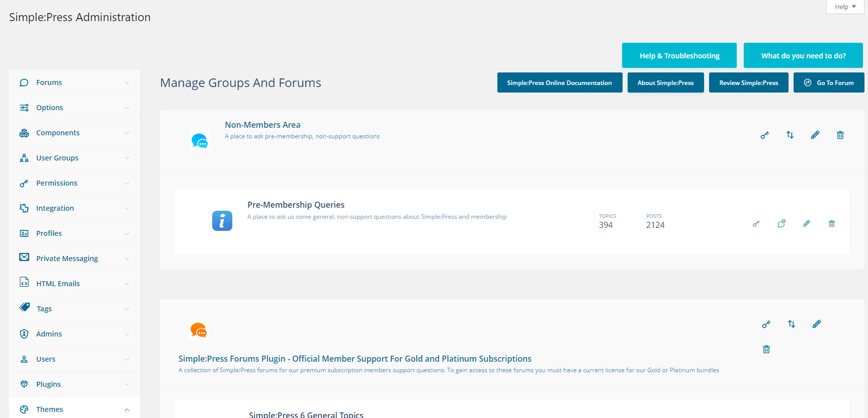
Task: Click the Permissions key sidebar icon
Action: 24,183
